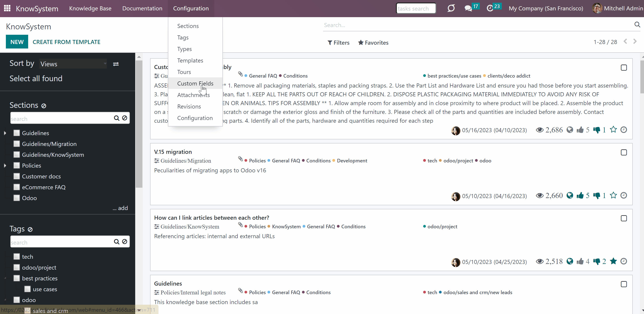This screenshot has width=644, height=314.
Task: Dislike the article with 2,518 views
Action: pos(597,262)
